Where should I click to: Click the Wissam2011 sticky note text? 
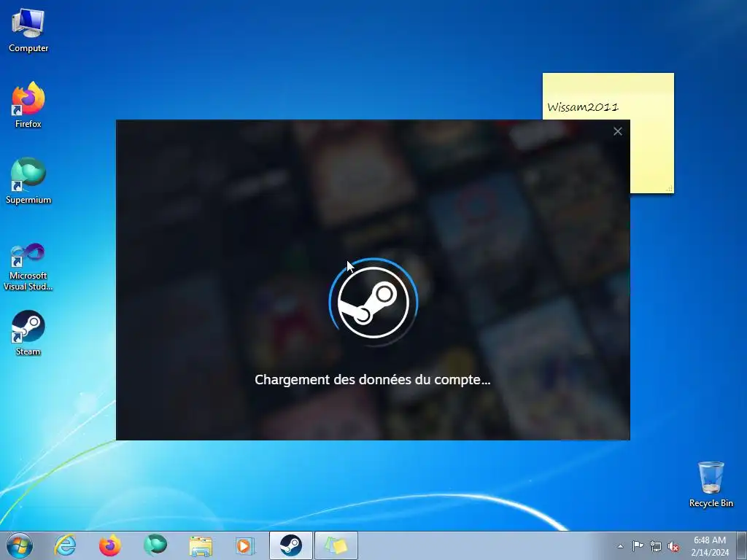click(x=583, y=106)
